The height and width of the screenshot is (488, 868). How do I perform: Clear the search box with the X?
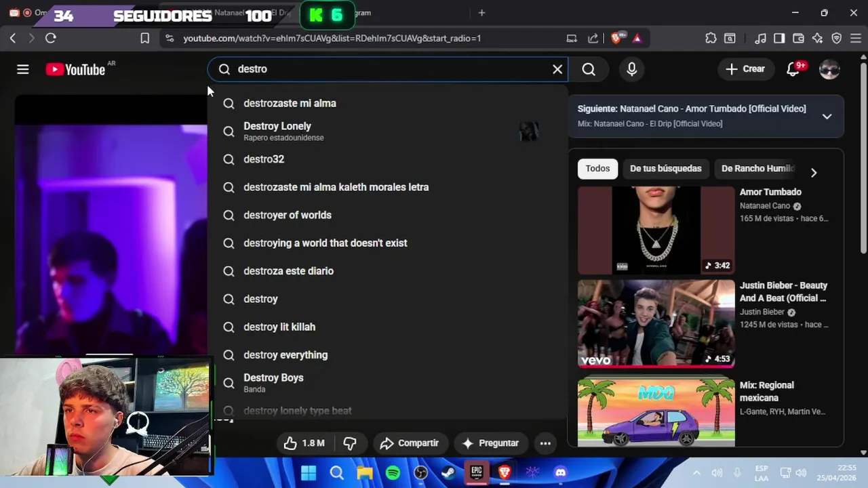coord(557,69)
